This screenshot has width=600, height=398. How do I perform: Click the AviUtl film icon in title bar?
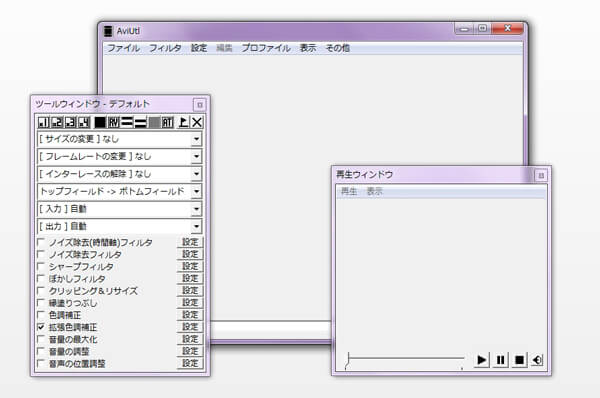tap(109, 31)
